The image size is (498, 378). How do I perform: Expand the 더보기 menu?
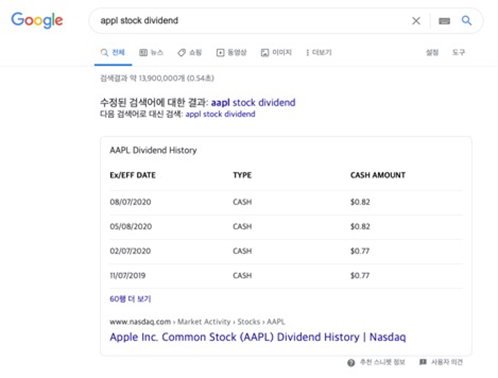click(x=318, y=52)
